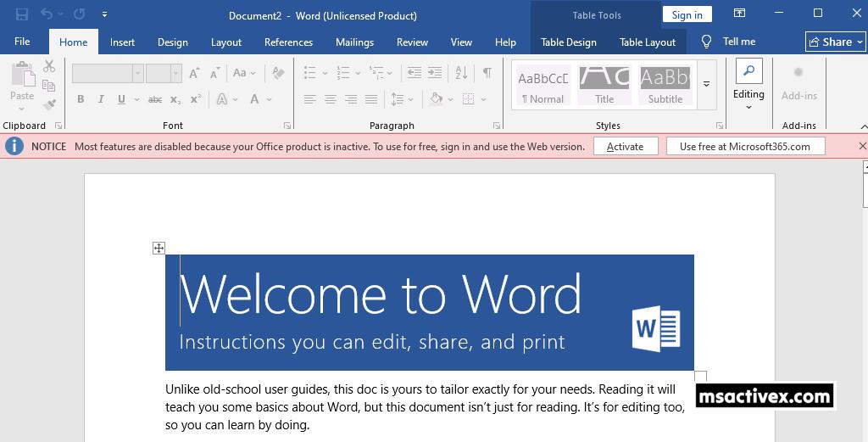The width and height of the screenshot is (868, 442).
Task: Switch to the Insert tab
Action: point(122,42)
